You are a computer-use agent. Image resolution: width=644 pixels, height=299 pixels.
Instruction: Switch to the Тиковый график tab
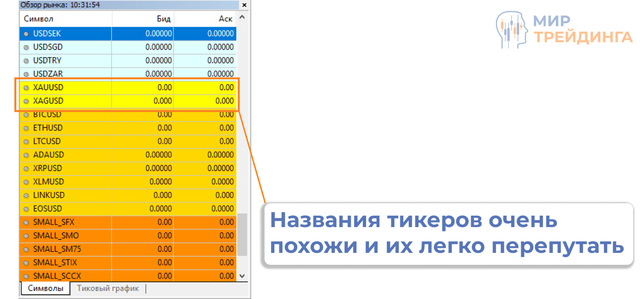coord(108,288)
